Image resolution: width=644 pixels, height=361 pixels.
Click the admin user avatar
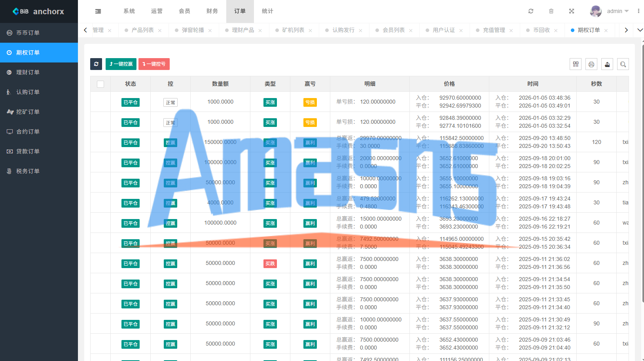[596, 11]
